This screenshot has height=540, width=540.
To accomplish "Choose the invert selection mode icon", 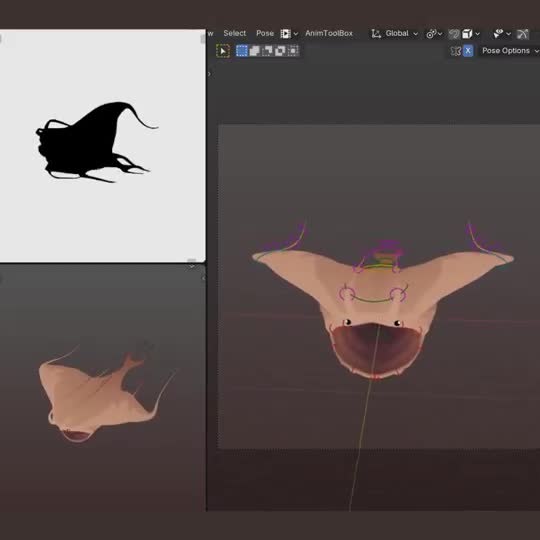I will (280, 51).
